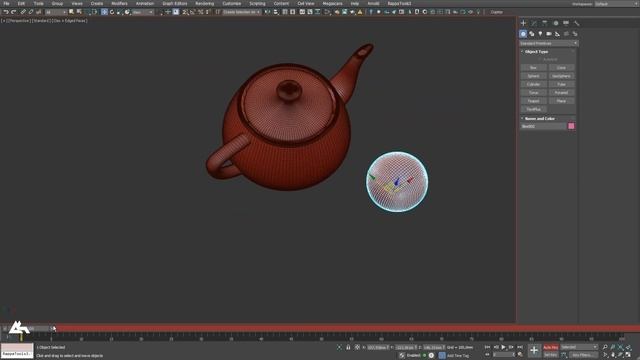The image size is (640, 360).
Task: Open the selection filter All dropdown
Action: pyautogui.click(x=56, y=12)
